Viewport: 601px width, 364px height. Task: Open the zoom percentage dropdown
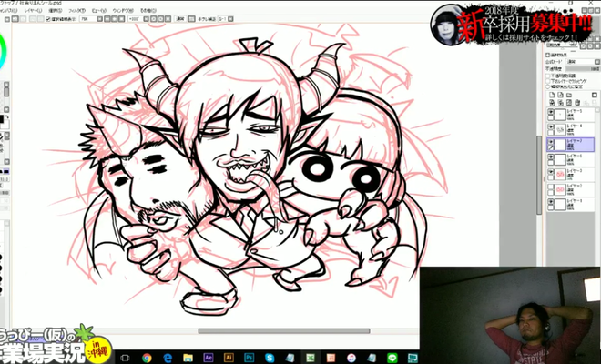[x=99, y=17]
